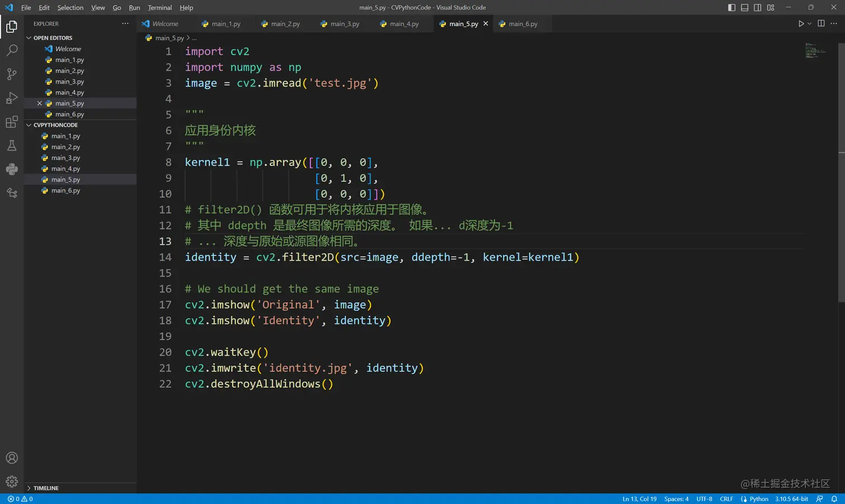Open the File menu

pyautogui.click(x=26, y=7)
